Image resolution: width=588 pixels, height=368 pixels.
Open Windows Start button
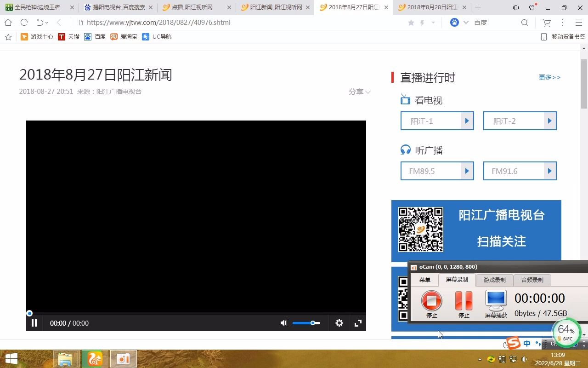point(11,359)
